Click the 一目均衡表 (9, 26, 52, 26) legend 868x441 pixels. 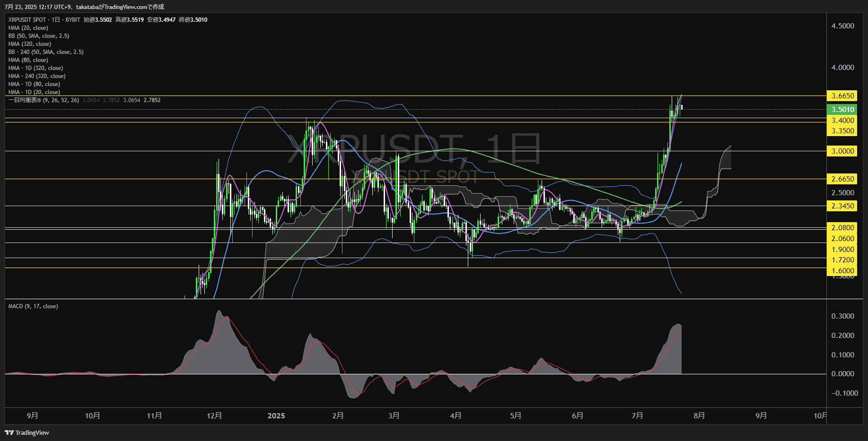[44, 100]
